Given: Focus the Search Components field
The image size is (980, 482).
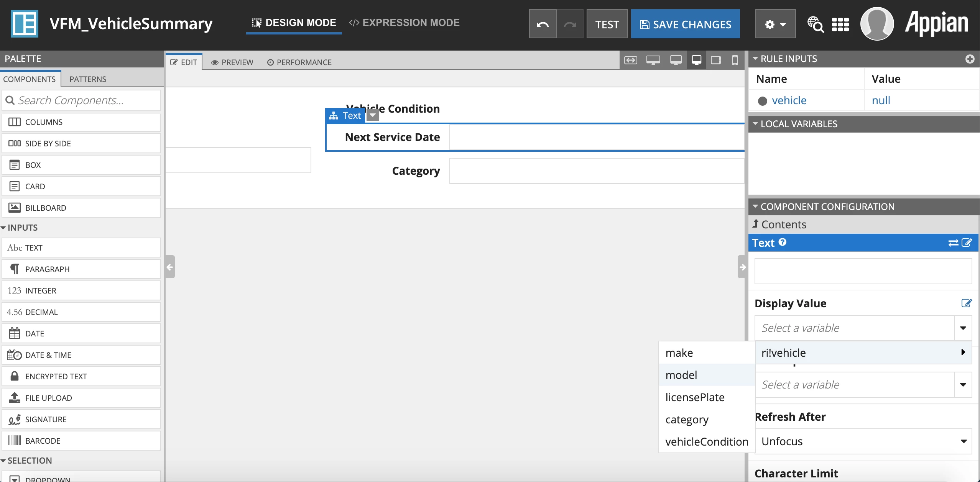Looking at the screenshot, I should point(81,100).
